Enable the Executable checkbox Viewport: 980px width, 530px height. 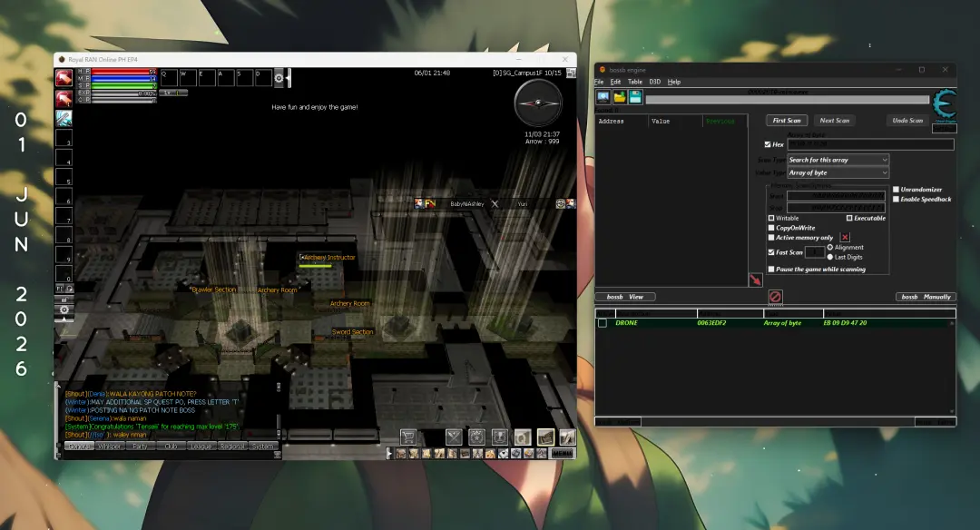tap(849, 218)
